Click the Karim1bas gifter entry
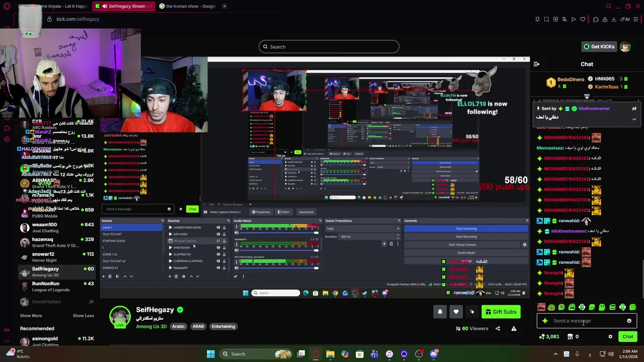Screen dimensions: 644x362 [x=608, y=87]
